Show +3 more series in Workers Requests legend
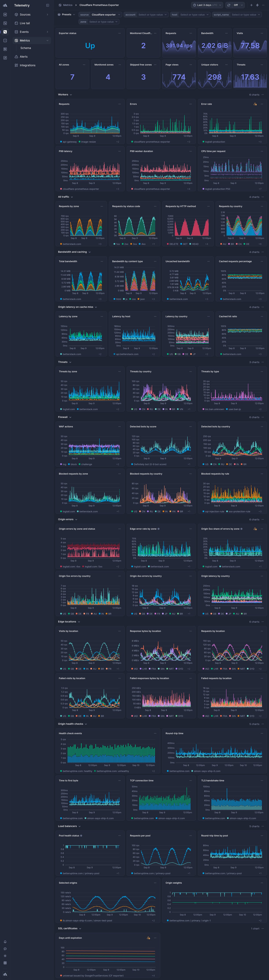 118,142
